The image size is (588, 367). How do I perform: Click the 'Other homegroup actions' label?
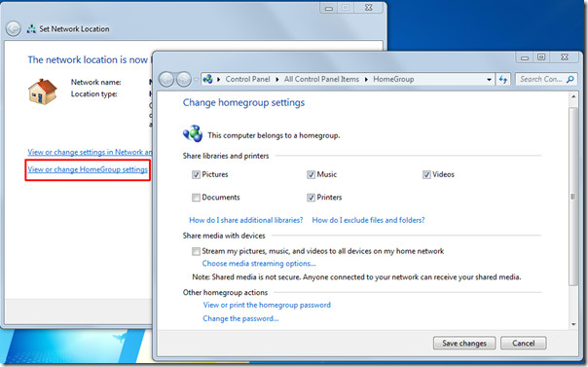(x=226, y=292)
